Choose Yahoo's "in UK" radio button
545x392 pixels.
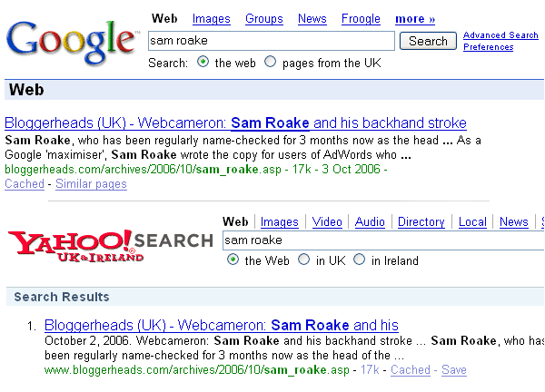[303, 260]
